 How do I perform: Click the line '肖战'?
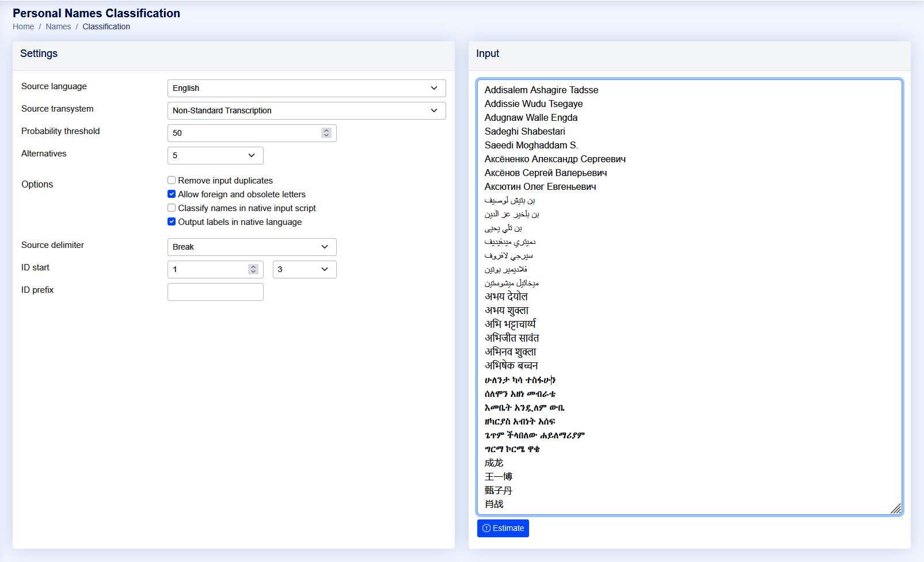[494, 504]
